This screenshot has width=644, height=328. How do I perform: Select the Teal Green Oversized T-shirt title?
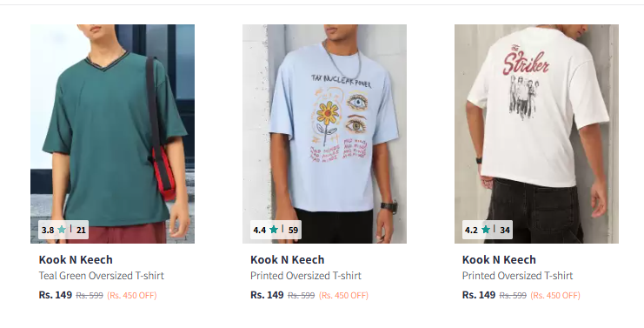tap(102, 276)
